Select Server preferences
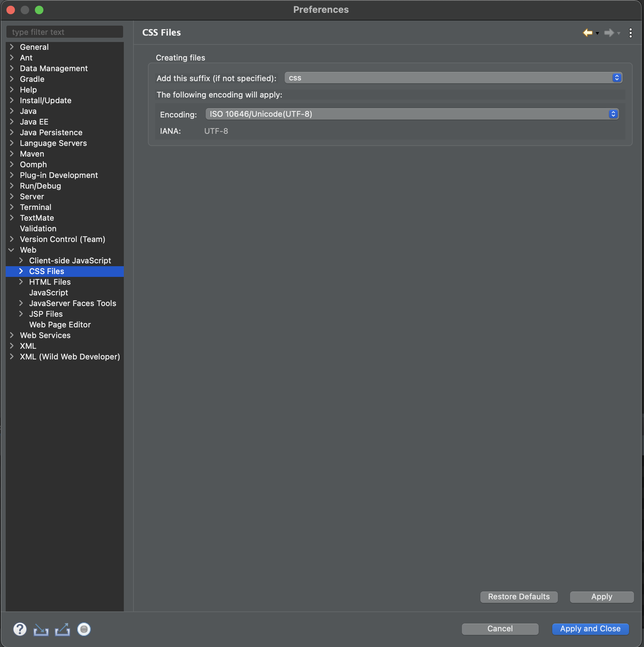The image size is (644, 647). pos(32,196)
